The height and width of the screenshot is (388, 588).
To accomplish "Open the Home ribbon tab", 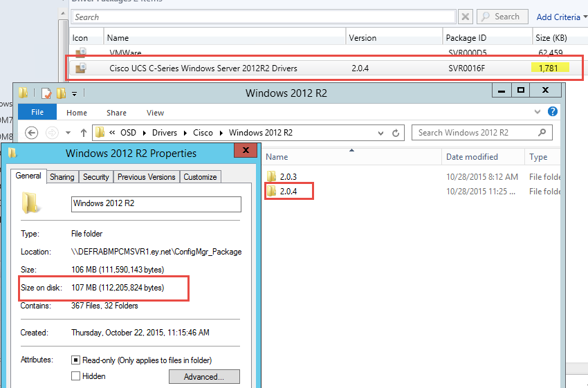I will tap(77, 113).
